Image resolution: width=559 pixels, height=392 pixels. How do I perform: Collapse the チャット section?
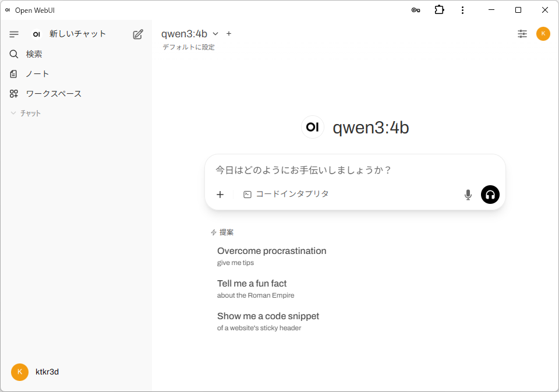26,114
